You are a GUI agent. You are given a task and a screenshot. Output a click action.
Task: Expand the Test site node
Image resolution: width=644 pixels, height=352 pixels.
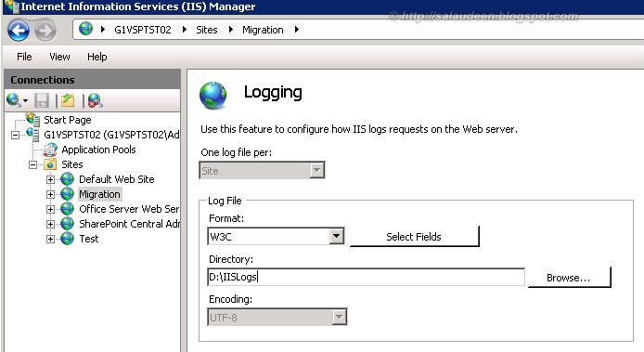tap(50, 239)
